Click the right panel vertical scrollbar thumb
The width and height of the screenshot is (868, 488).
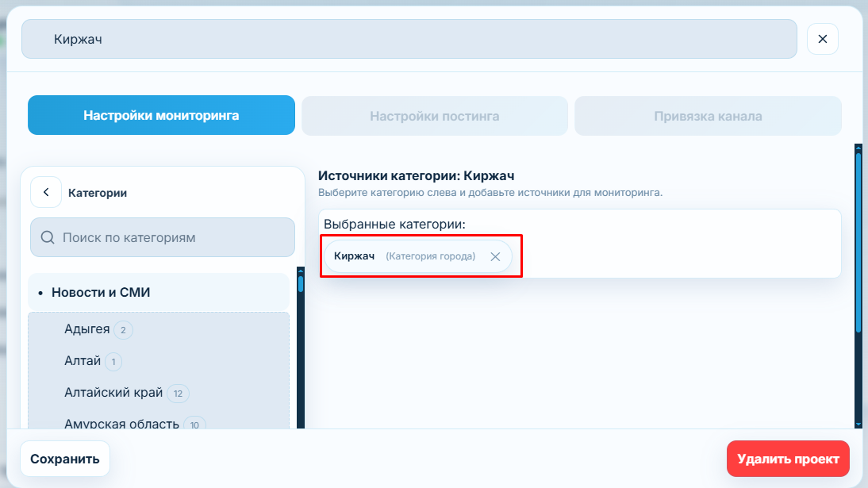click(858, 238)
